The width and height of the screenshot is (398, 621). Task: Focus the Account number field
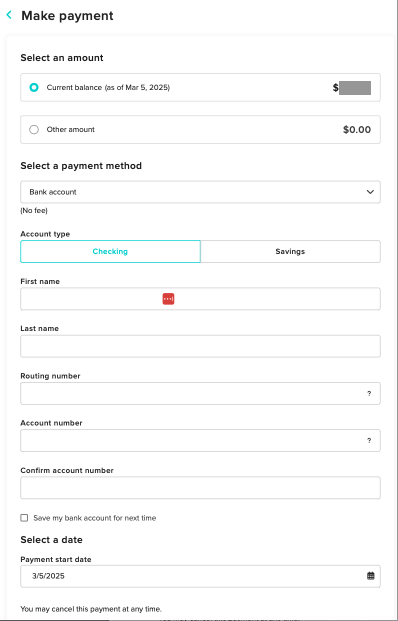coord(200,440)
